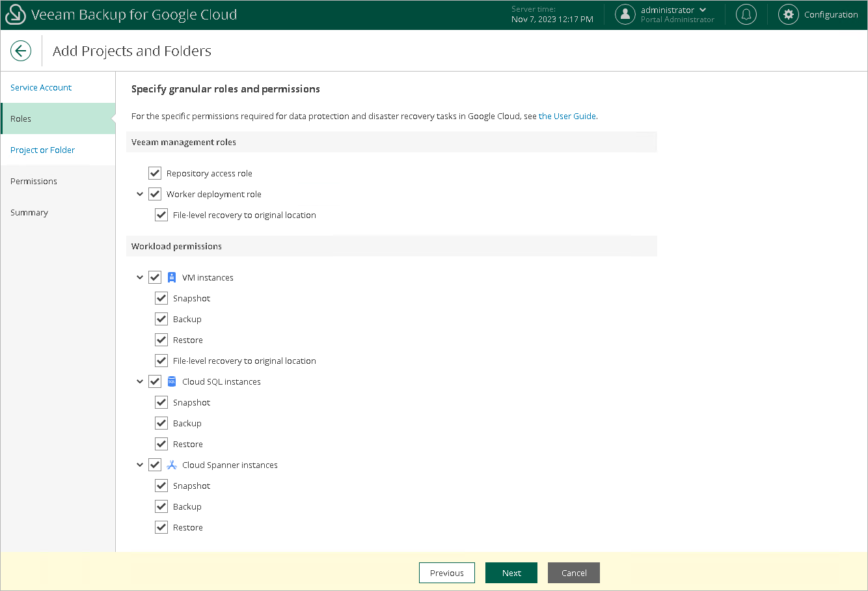
Task: Click the server time Nov 7, 2023 text
Action: coord(552,19)
